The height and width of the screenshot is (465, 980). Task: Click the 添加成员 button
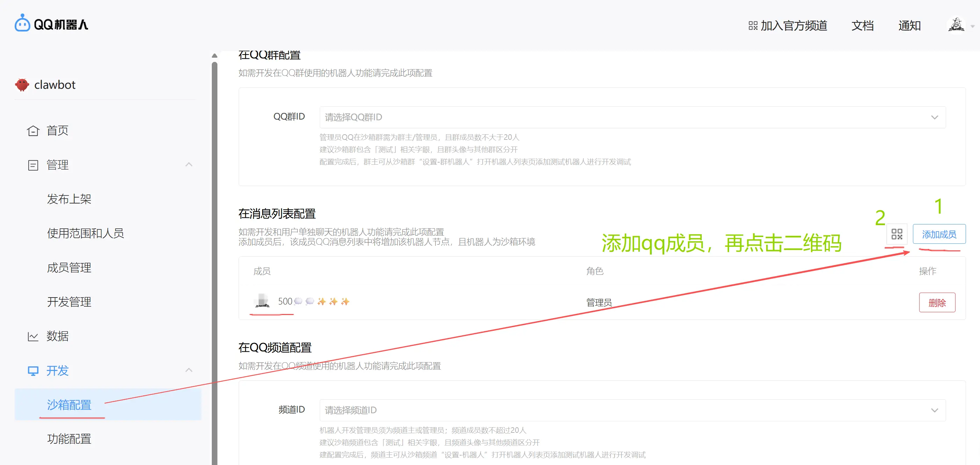(x=939, y=234)
